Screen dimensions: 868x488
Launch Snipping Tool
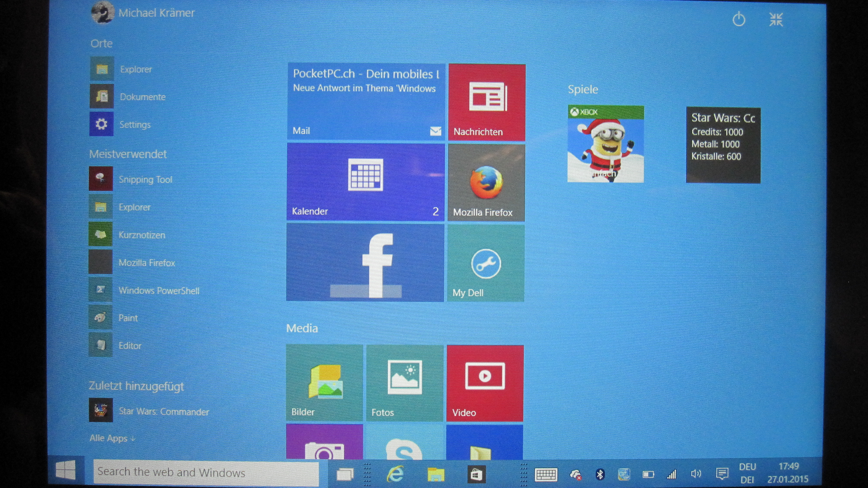tap(131, 179)
